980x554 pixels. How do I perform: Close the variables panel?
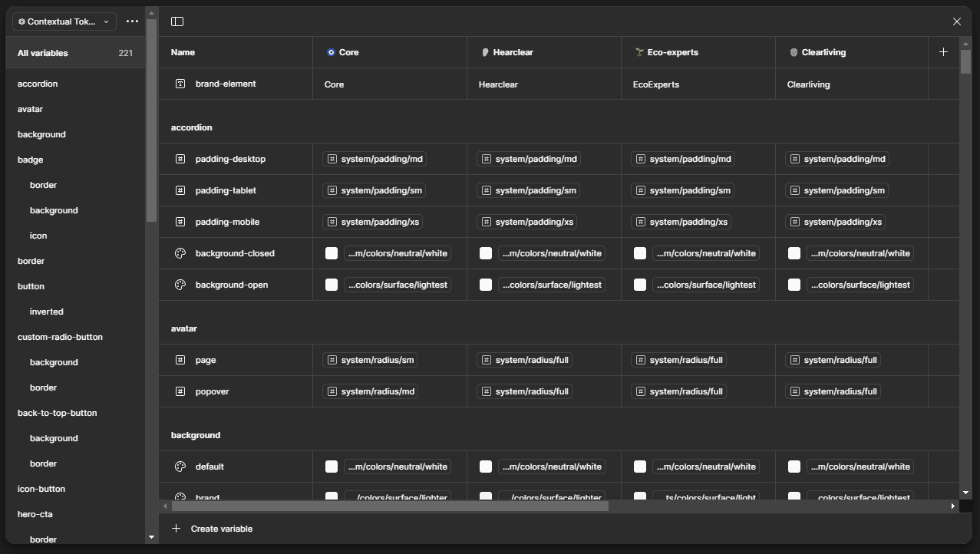[957, 21]
